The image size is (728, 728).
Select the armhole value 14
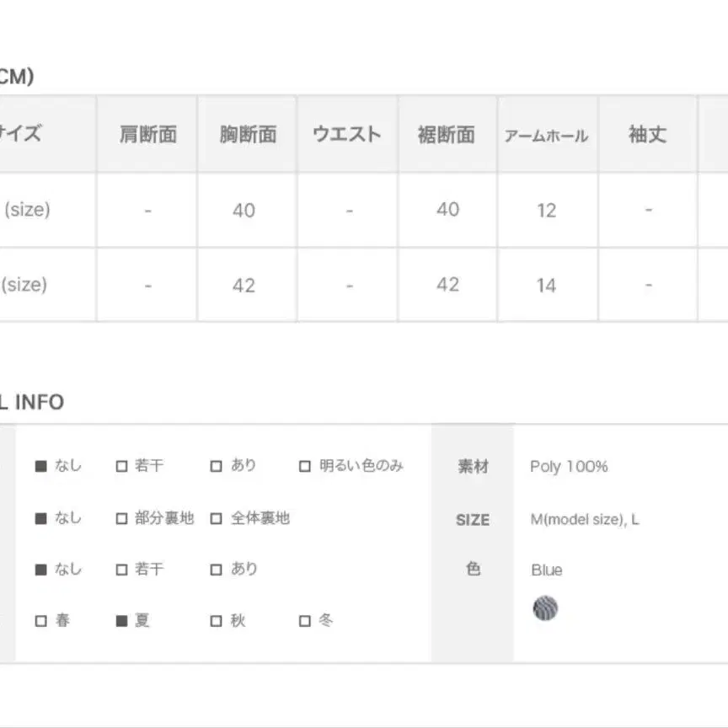tap(547, 286)
